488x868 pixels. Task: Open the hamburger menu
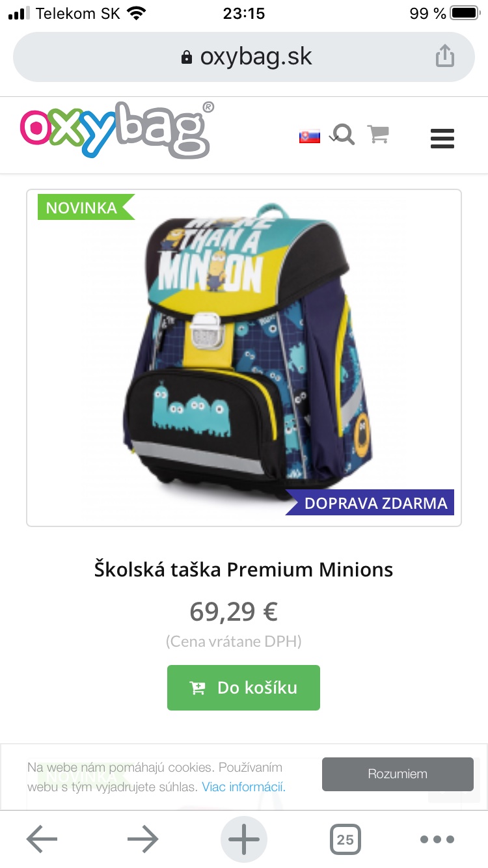442,139
